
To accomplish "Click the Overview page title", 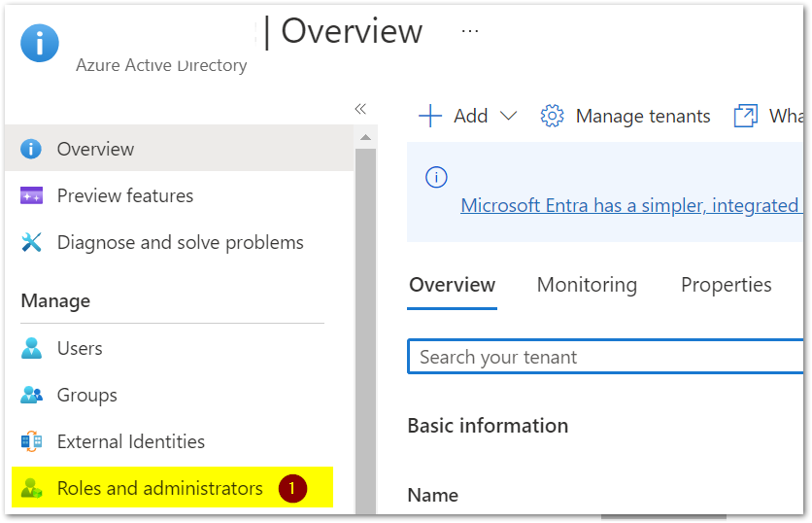I will point(352,31).
